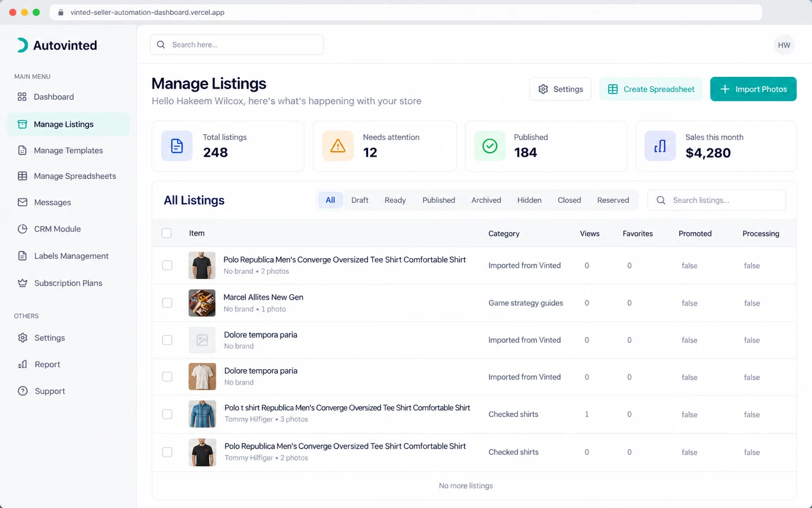Switch to the Draft filter tab
Viewport: 812px width, 508px height.
[x=359, y=200]
